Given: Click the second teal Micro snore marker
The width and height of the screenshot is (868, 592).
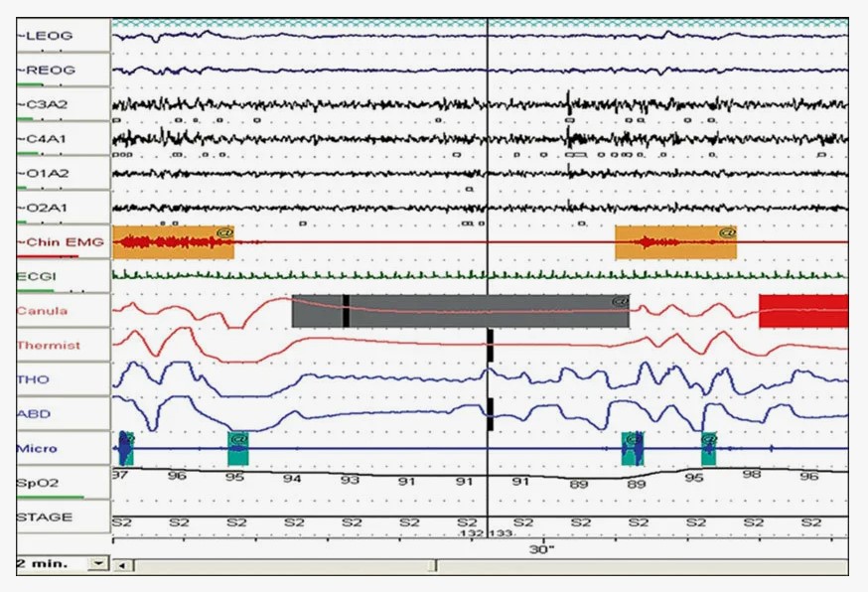Looking at the screenshot, I should 237,449.
